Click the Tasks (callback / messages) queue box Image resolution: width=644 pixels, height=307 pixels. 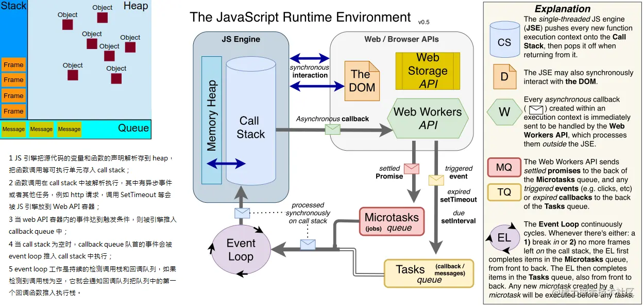pyautogui.click(x=429, y=273)
